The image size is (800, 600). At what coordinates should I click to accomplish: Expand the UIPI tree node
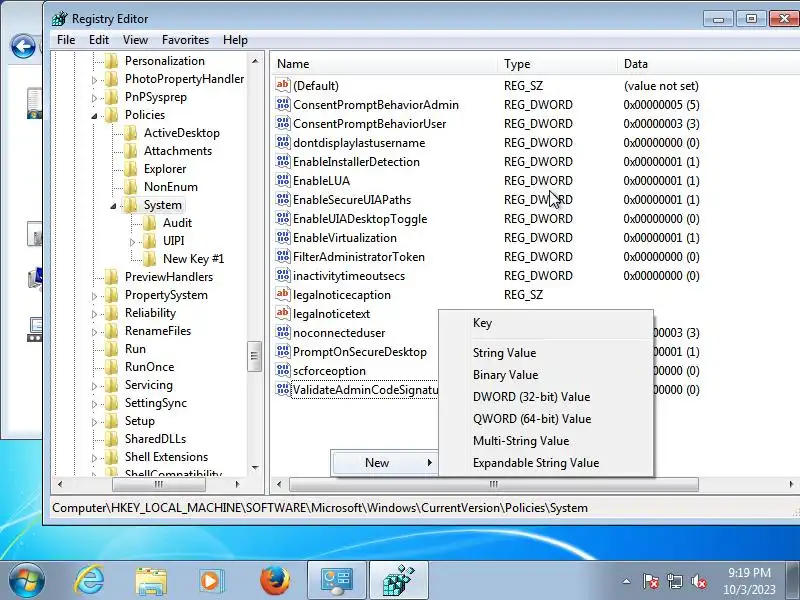[132, 242]
